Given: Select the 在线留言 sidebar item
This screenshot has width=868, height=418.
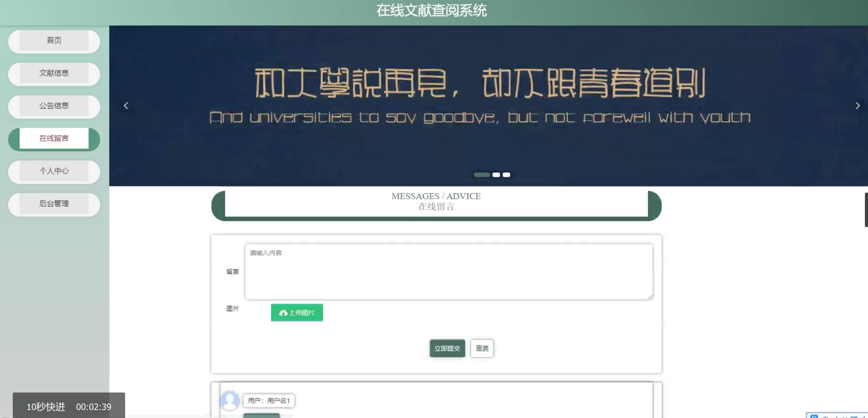Looking at the screenshot, I should point(54,139).
